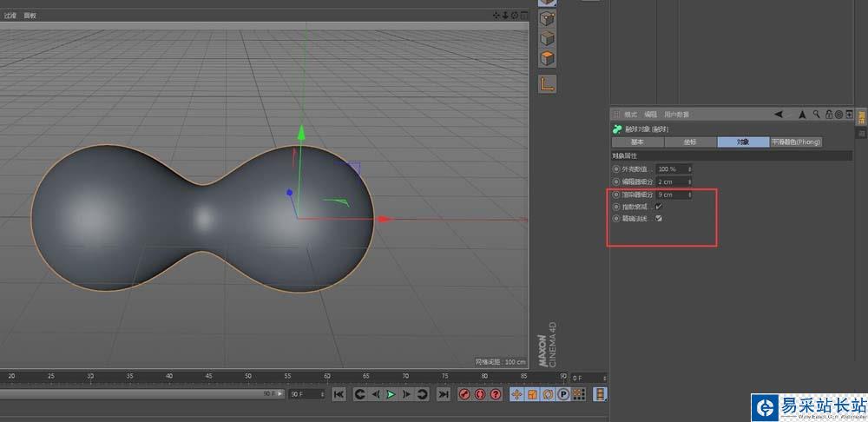Click Attribute Manager up arrow icon
Image resolution: width=868 pixels, height=422 pixels.
[x=802, y=115]
